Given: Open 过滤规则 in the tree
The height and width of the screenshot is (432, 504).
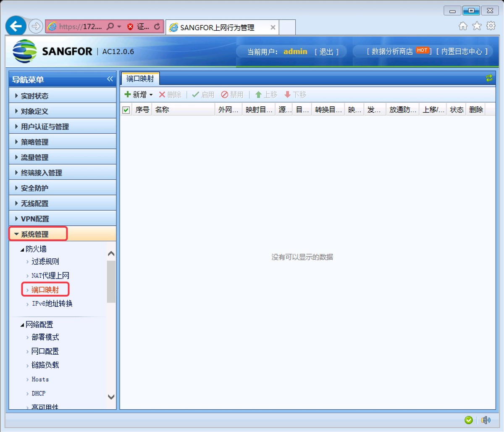Looking at the screenshot, I should (x=45, y=261).
